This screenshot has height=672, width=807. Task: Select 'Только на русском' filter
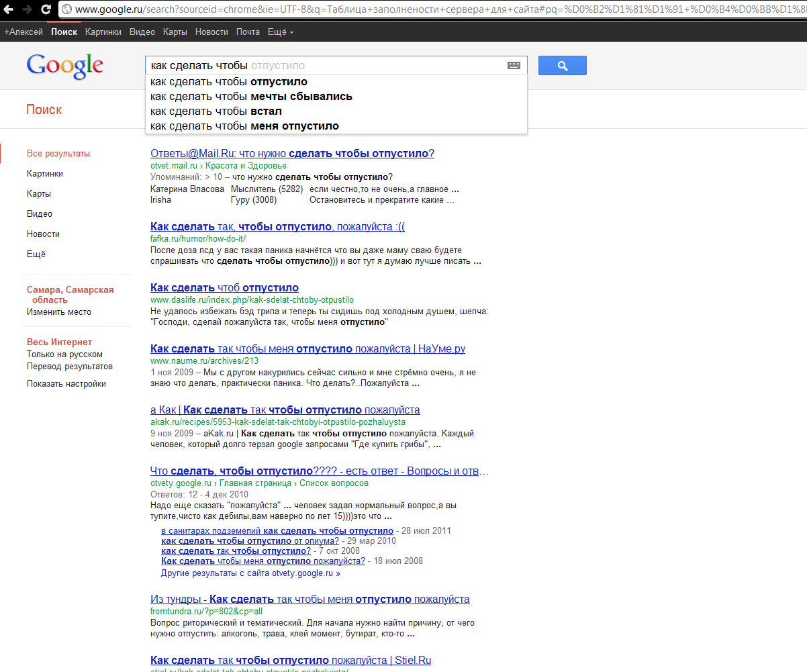pos(65,354)
